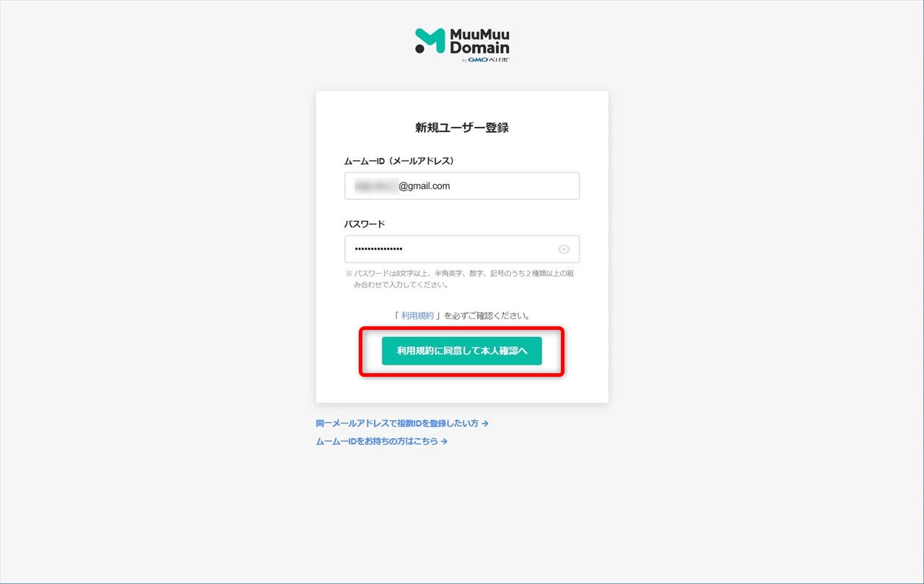Viewport: 924px width, 584px height.
Task: Click the masked password dots
Action: point(378,249)
